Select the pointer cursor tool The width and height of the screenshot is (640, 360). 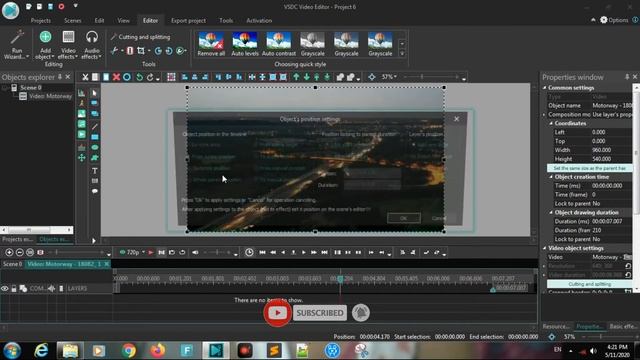click(x=95, y=93)
